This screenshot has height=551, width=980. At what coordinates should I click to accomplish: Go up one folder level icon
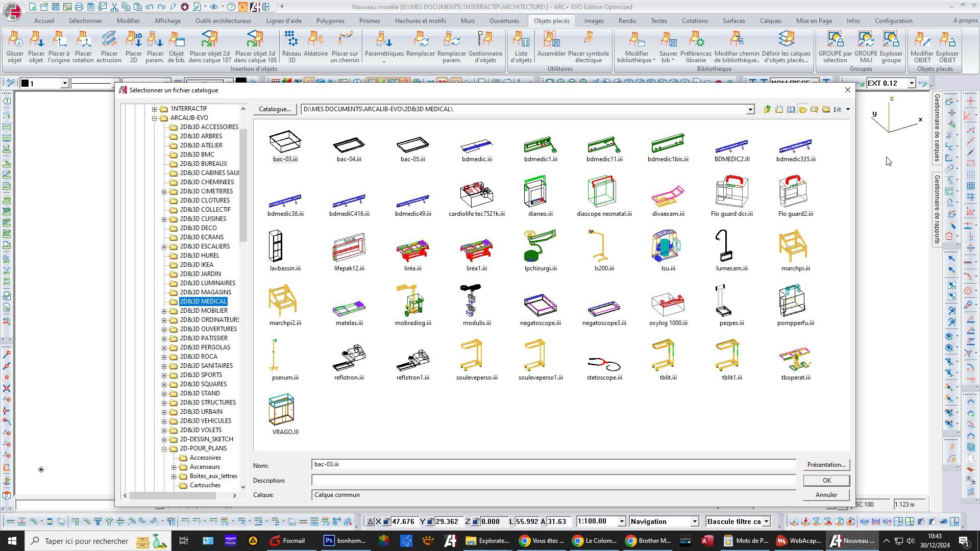click(767, 109)
